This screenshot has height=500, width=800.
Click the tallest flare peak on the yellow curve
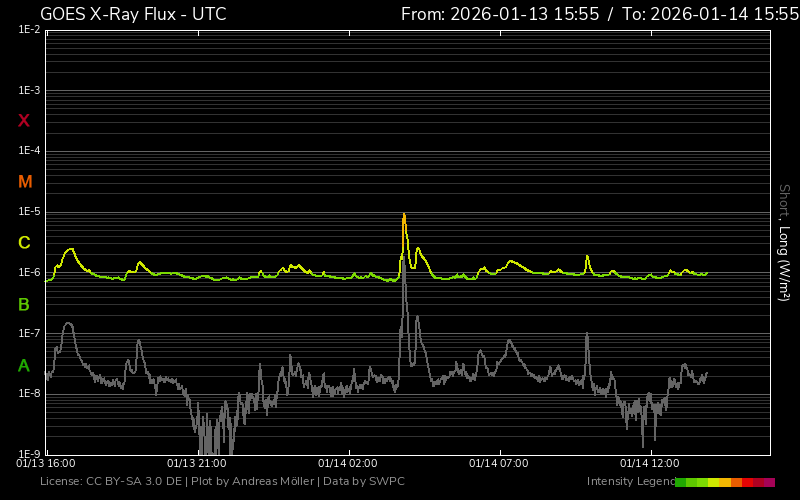[404, 215]
